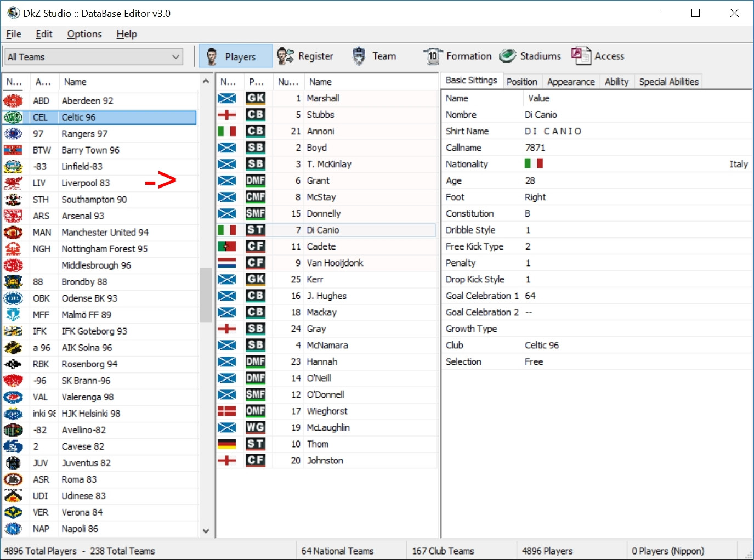Click the Italy flag beside Annoni
This screenshot has width=754, height=560.
(227, 132)
